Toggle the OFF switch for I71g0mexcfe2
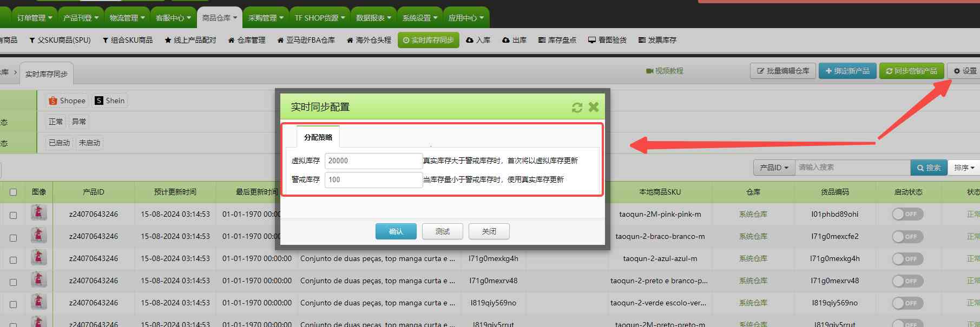 [907, 236]
